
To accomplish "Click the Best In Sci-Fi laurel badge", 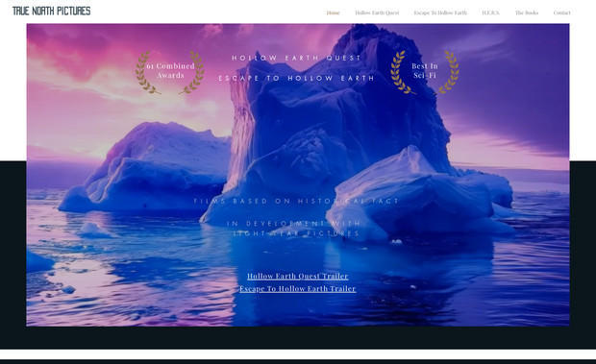I will click(x=425, y=72).
